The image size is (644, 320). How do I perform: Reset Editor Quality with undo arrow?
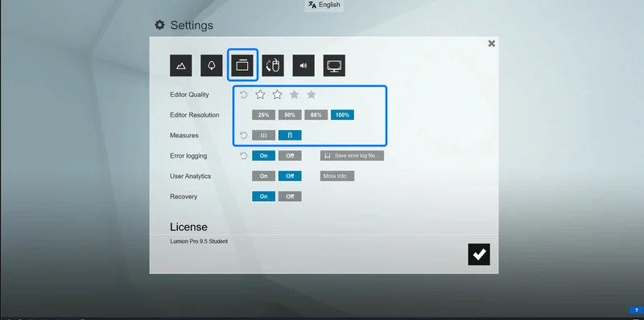[244, 95]
